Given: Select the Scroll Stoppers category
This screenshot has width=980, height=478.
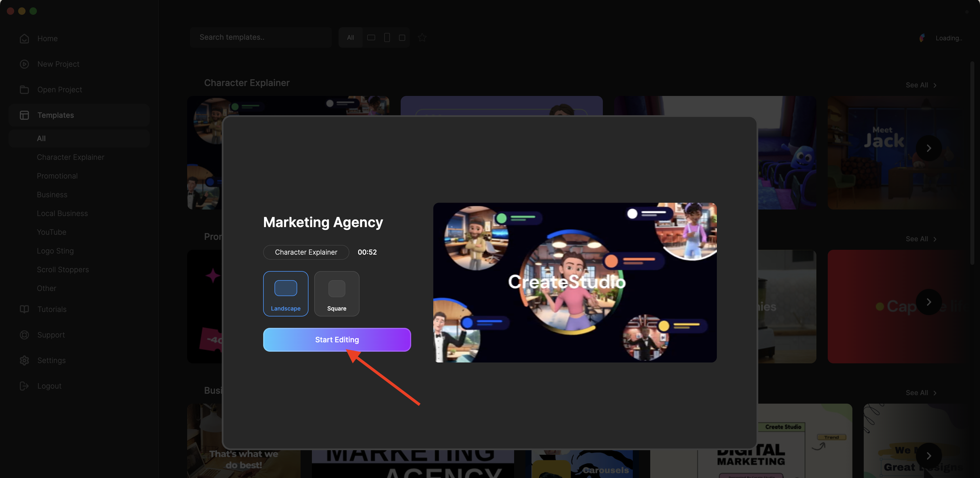Looking at the screenshot, I should tap(63, 270).
